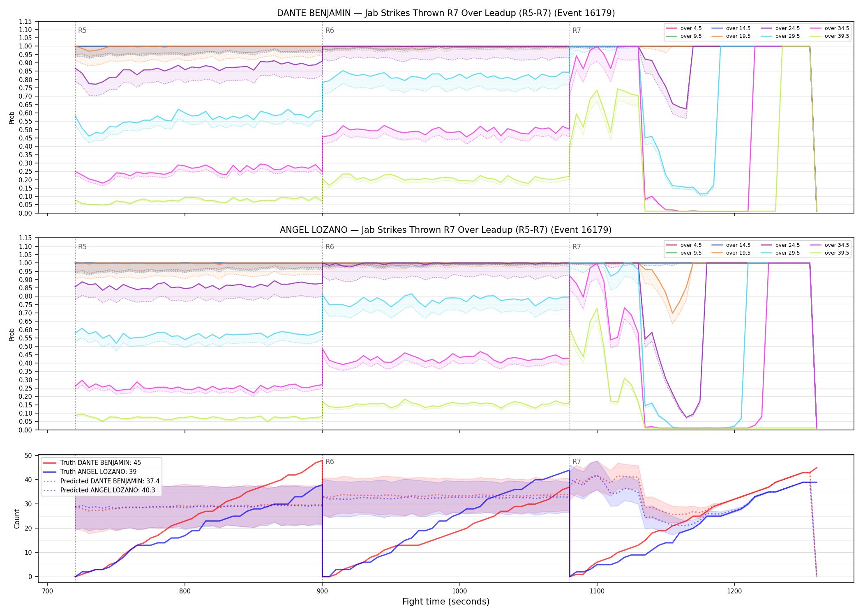Click the 900 tick label on the x-axis
This screenshot has width=863, height=616.
click(322, 591)
